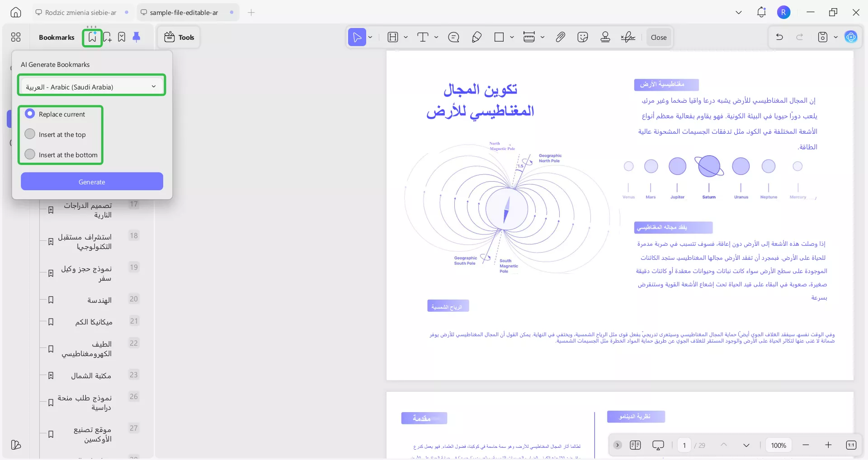
Task: Click the Undo icon
Action: (779, 37)
